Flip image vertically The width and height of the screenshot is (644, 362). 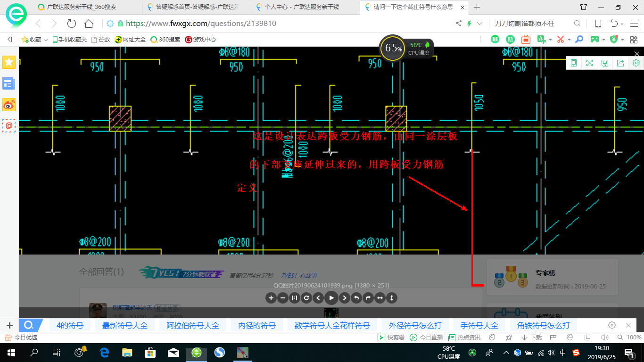392,298
